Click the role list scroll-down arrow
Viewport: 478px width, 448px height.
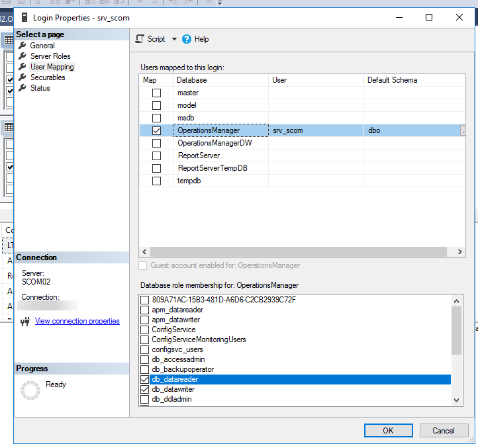[456, 400]
